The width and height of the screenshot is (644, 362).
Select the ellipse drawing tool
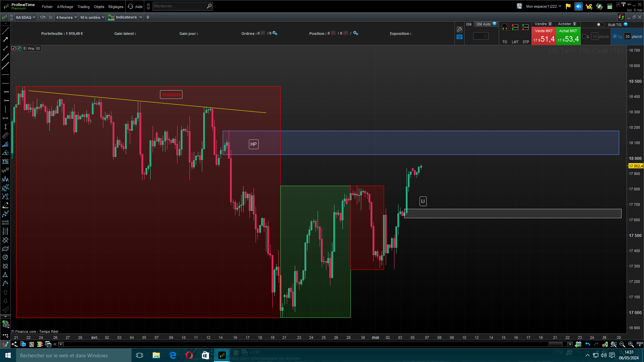5,249
